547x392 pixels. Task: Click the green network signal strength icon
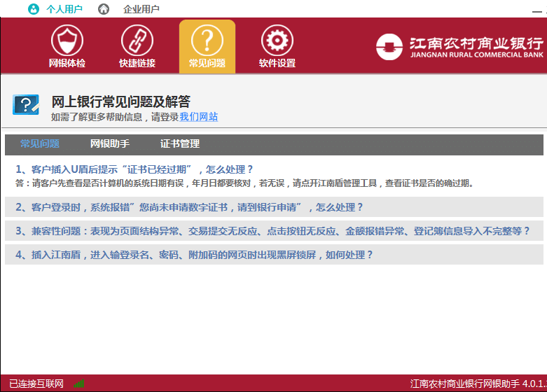[79, 384]
